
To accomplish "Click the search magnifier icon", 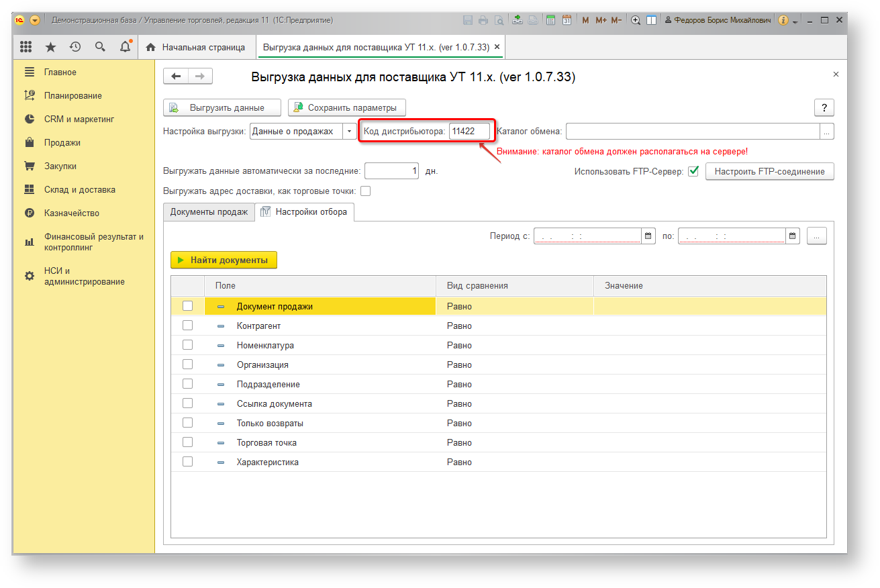I will click(100, 47).
